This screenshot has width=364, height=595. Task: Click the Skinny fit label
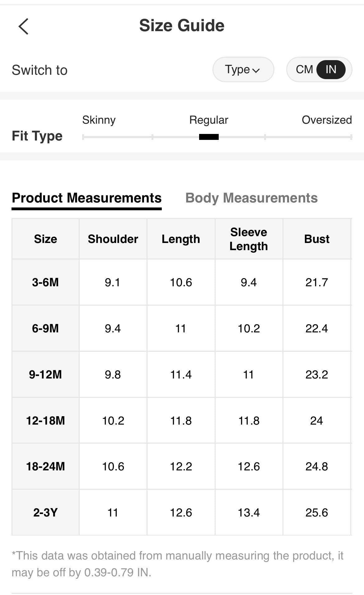click(x=99, y=120)
